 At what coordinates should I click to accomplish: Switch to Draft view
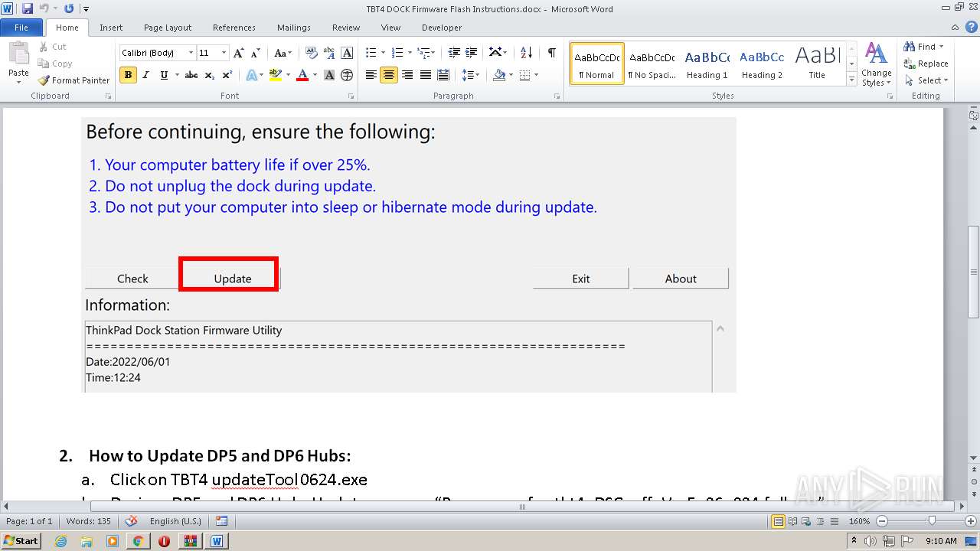coord(834,521)
